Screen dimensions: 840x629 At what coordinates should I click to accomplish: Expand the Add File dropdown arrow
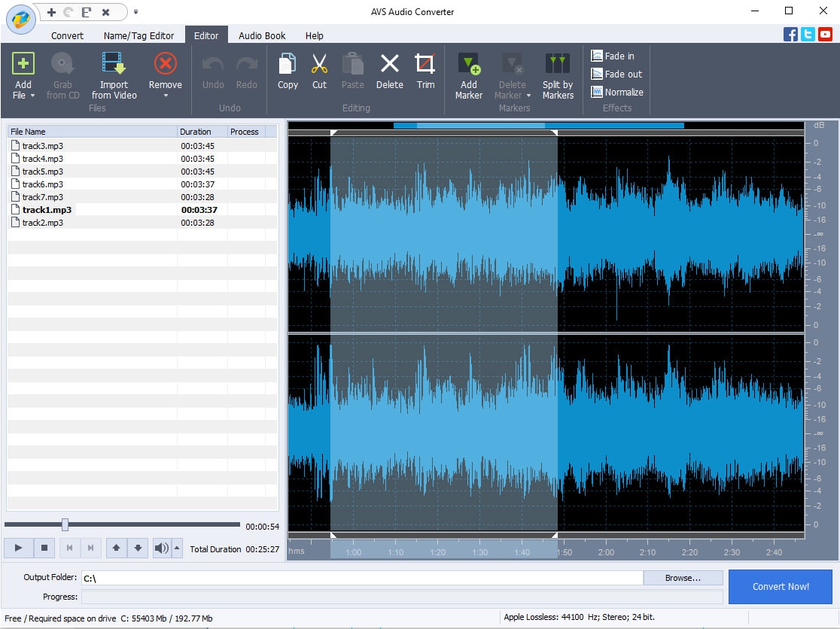click(x=33, y=96)
